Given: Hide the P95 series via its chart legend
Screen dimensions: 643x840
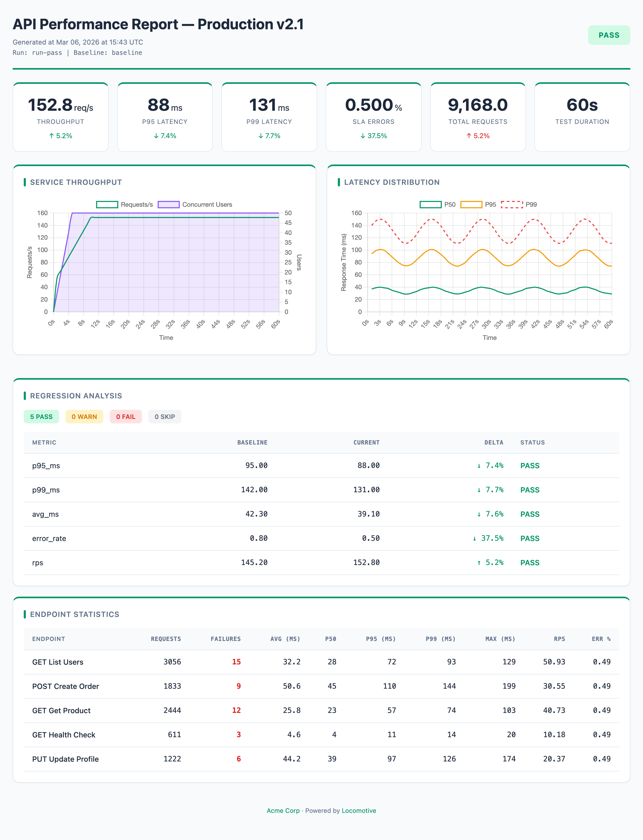Looking at the screenshot, I should [471, 205].
